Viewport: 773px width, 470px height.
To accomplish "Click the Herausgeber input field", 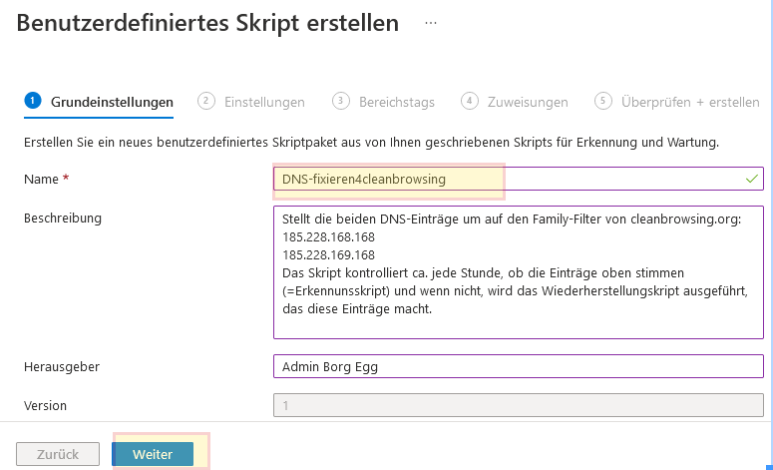I will 517,366.
